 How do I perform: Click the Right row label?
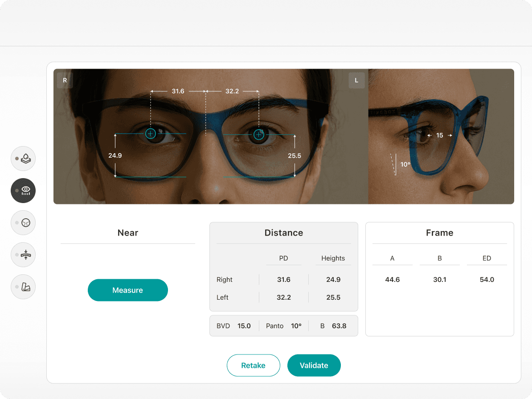pyautogui.click(x=224, y=280)
